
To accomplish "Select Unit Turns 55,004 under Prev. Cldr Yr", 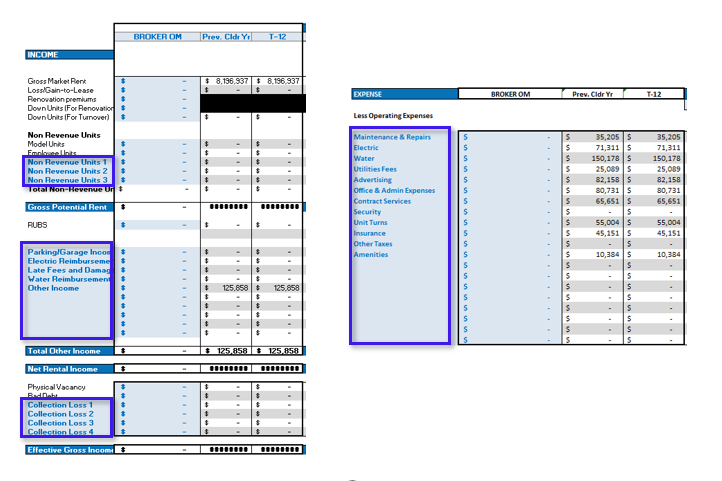I will [607, 222].
